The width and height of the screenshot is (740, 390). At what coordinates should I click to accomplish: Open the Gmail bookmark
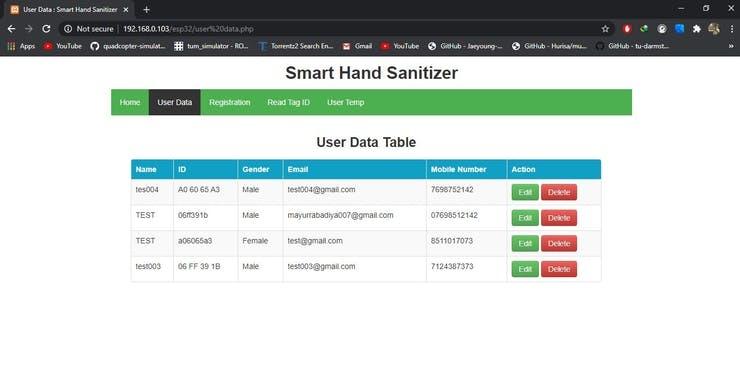tap(357, 46)
